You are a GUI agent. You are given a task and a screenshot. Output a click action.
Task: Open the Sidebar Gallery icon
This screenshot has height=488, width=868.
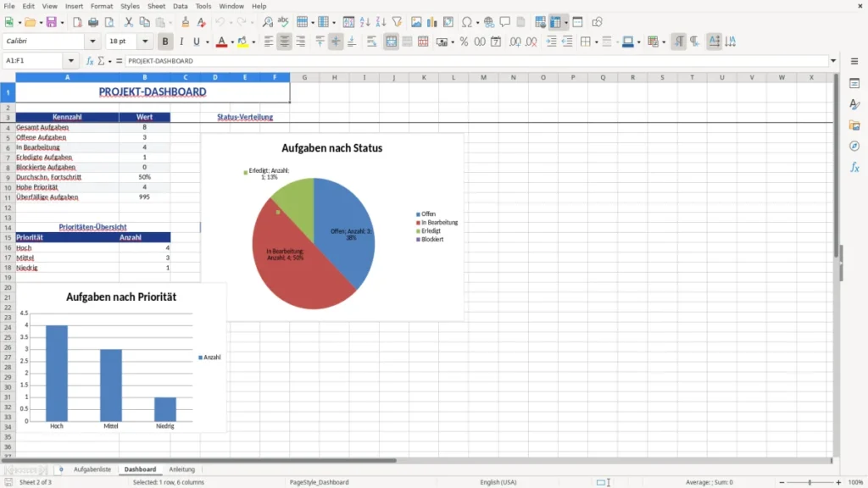[x=854, y=125]
